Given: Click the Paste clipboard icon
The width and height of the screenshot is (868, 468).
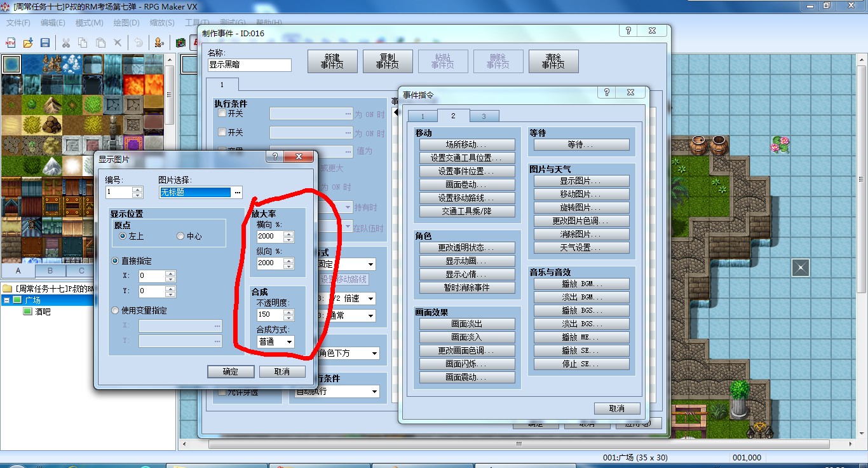Looking at the screenshot, I should pos(100,43).
